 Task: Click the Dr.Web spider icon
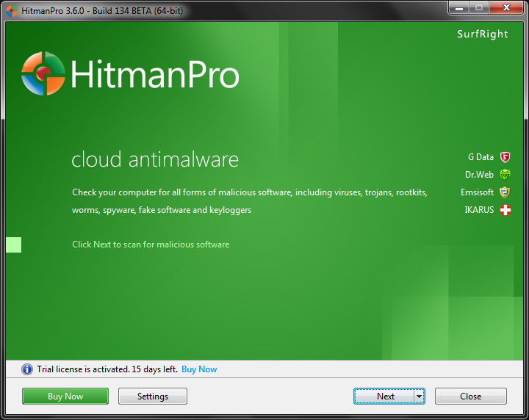505,175
